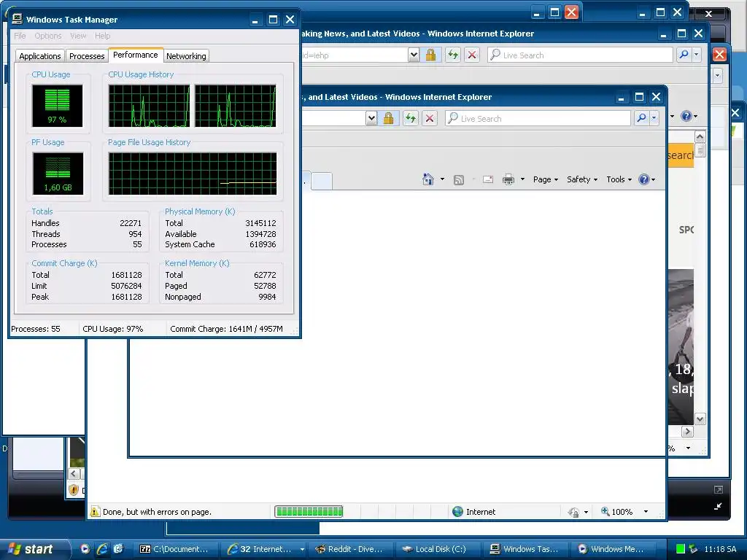Click the Internet zone globe in the status bar
Screen dimensions: 747x560
coord(457,511)
